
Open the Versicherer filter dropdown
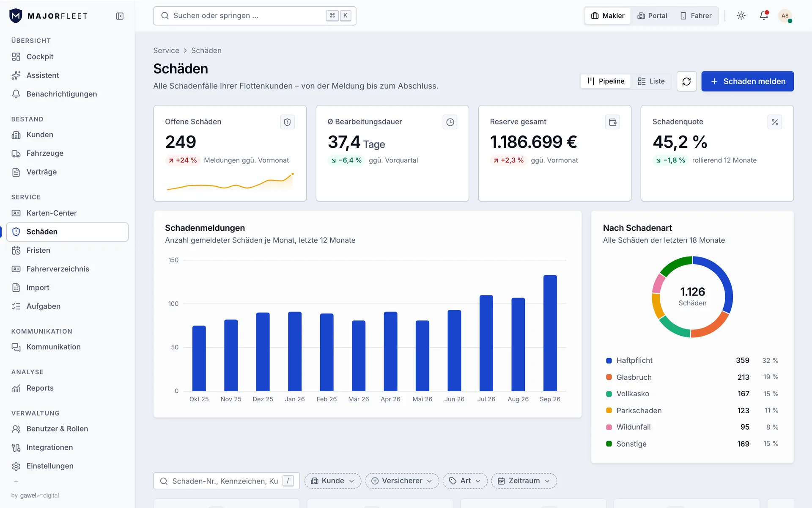tap(402, 481)
